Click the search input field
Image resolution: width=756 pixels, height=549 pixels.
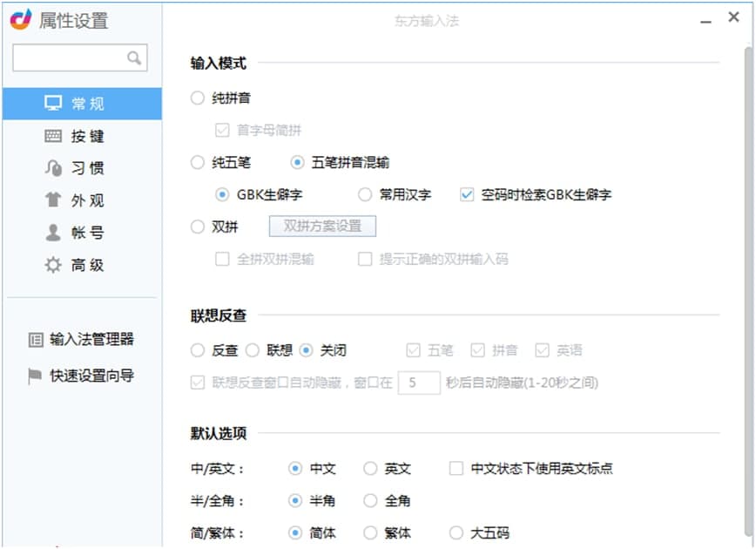(x=70, y=58)
